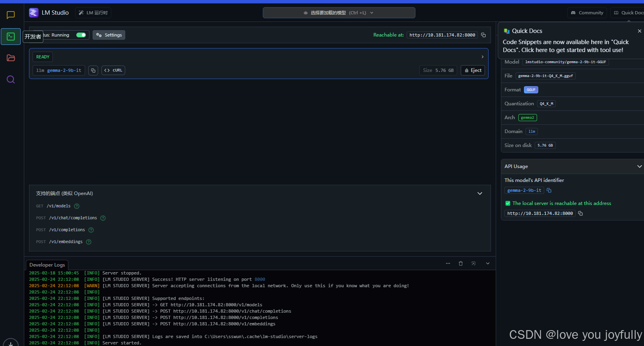The width and height of the screenshot is (644, 346).
Task: Select the Developer Logs tab
Action: (x=47, y=265)
